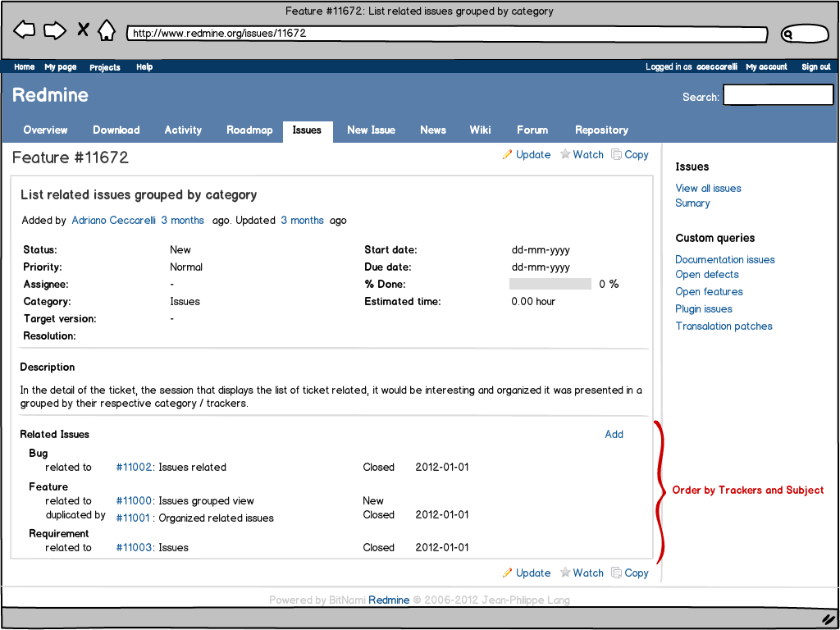Click the browser search oval field
The image size is (840, 630).
[x=805, y=34]
